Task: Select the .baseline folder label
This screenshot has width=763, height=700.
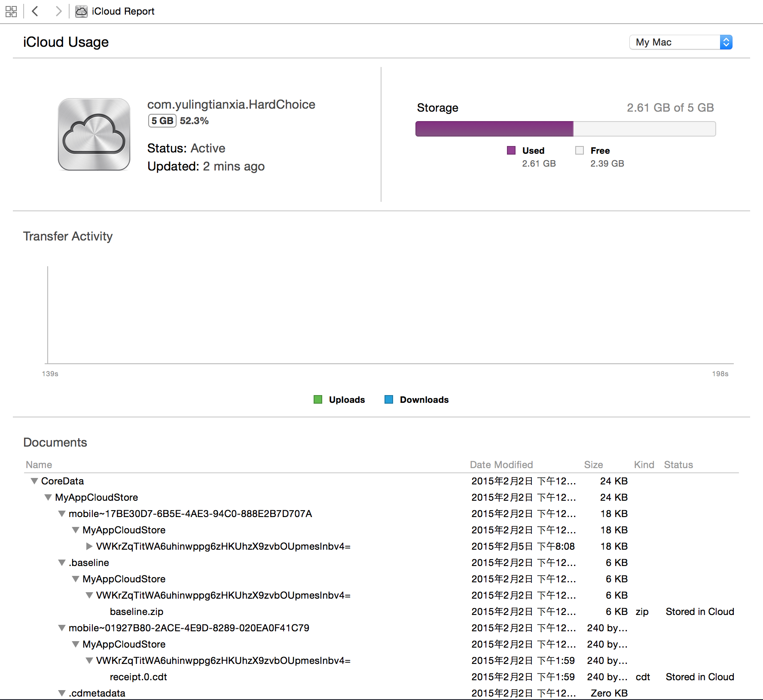Action: click(89, 563)
